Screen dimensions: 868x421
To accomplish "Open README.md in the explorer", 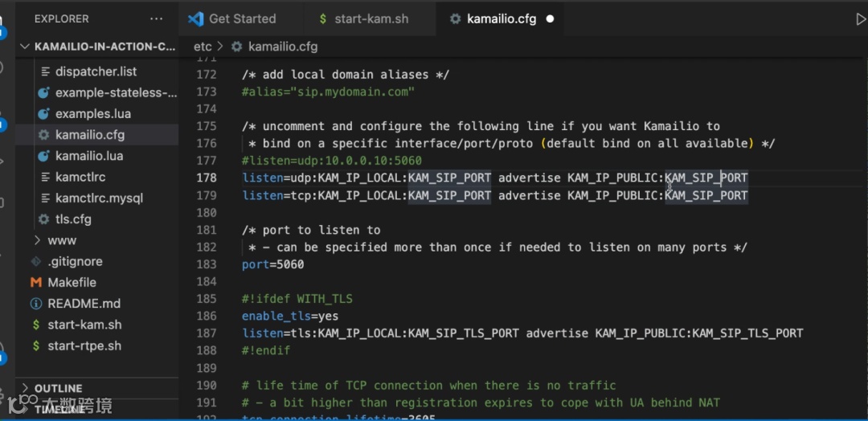I will pyautogui.click(x=84, y=303).
